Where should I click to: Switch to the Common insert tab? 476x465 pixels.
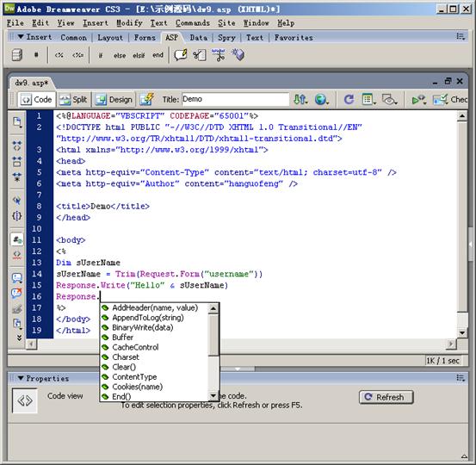pos(73,38)
